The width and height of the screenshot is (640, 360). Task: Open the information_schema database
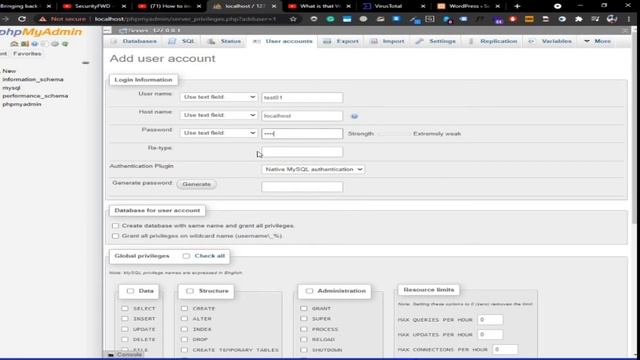coord(33,80)
